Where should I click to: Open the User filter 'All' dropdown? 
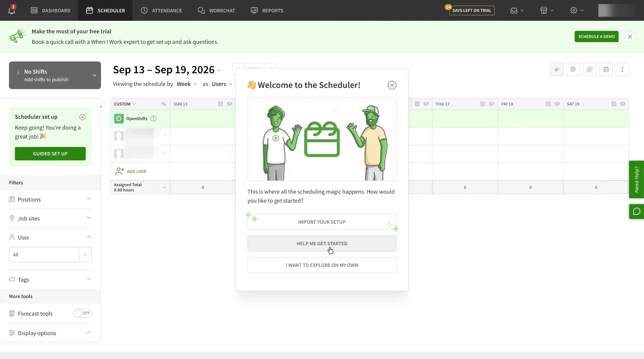pyautogui.click(x=50, y=255)
